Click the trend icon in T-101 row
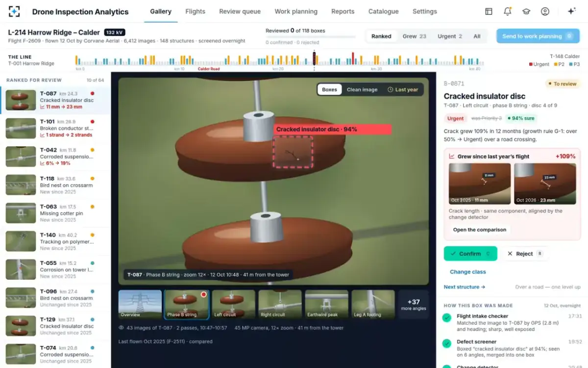 43,135
